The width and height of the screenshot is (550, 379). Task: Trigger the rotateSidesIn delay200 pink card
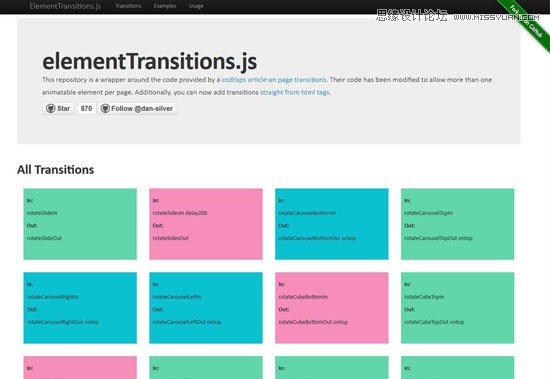point(206,224)
